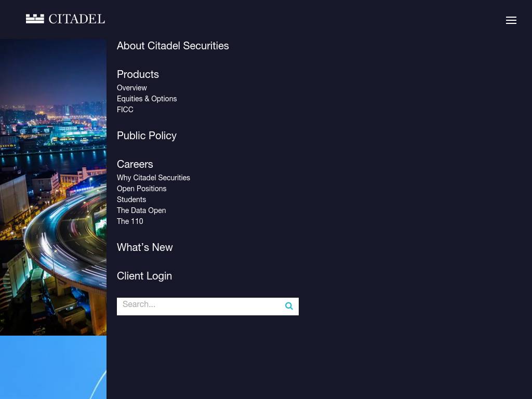Click the night city skyline image
532x399 pixels.
click(x=53, y=187)
